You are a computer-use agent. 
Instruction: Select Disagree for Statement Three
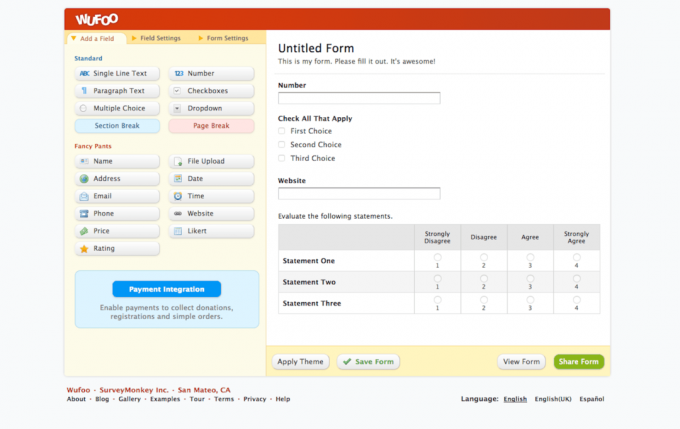pos(484,300)
